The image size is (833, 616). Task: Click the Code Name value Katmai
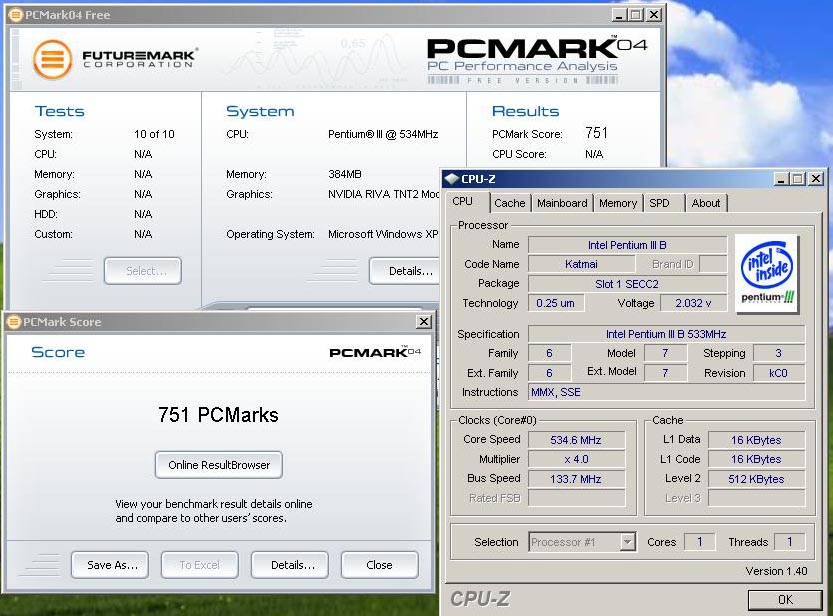click(x=581, y=264)
